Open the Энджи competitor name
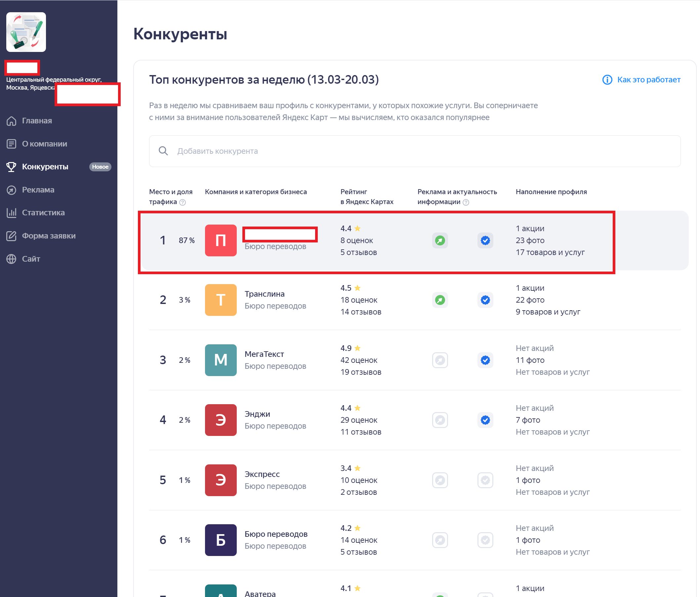This screenshot has height=597, width=700. pyautogui.click(x=258, y=414)
